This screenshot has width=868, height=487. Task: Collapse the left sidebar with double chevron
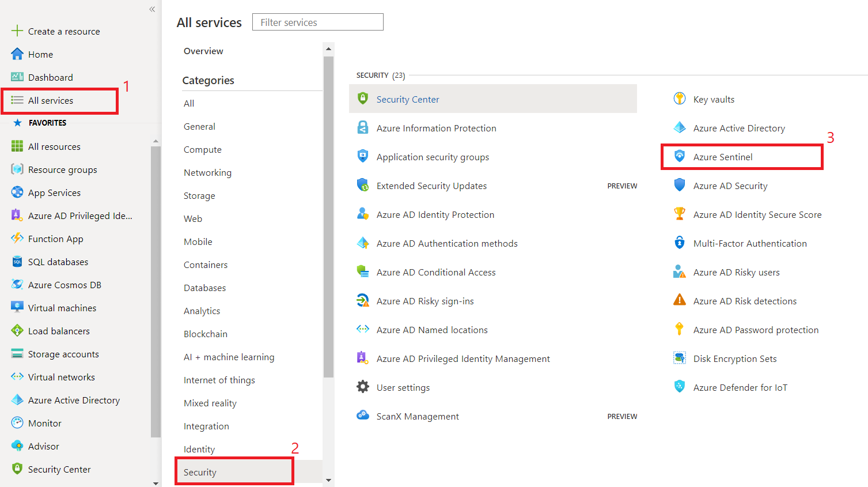[x=152, y=9]
